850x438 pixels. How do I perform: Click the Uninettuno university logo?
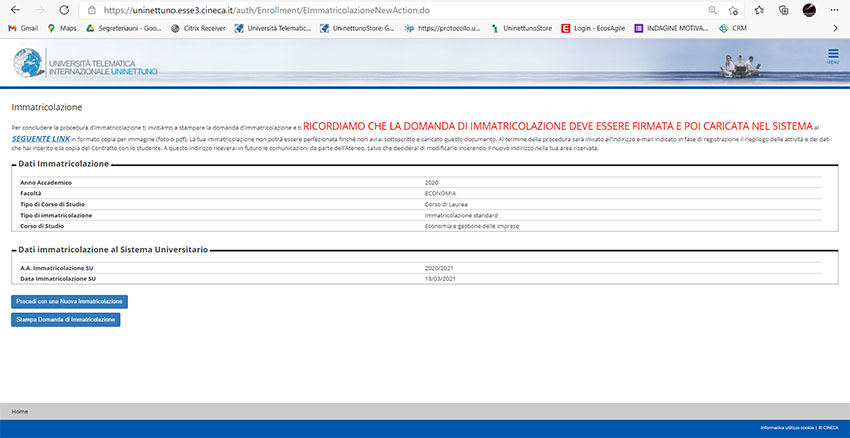pyautogui.click(x=85, y=62)
